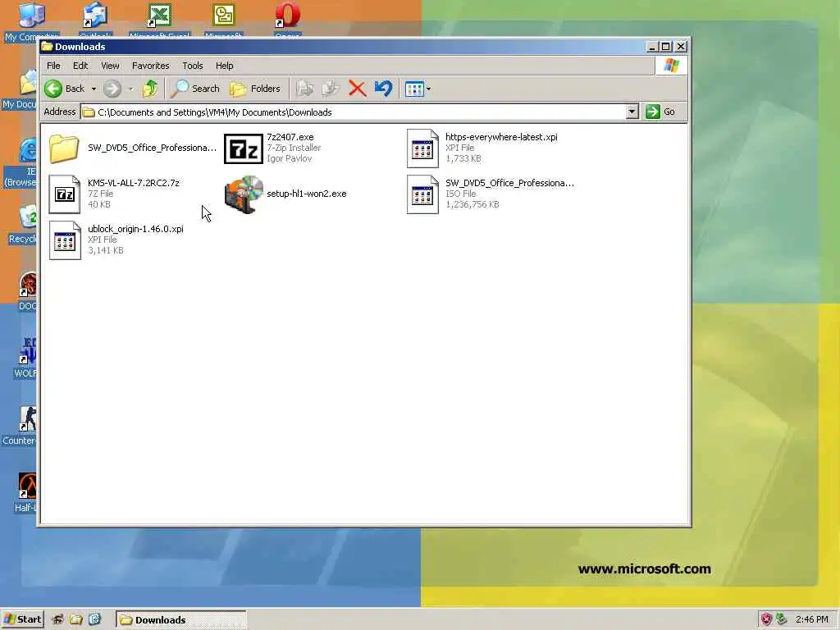
Task: Open the Edit menu
Action: click(x=80, y=66)
